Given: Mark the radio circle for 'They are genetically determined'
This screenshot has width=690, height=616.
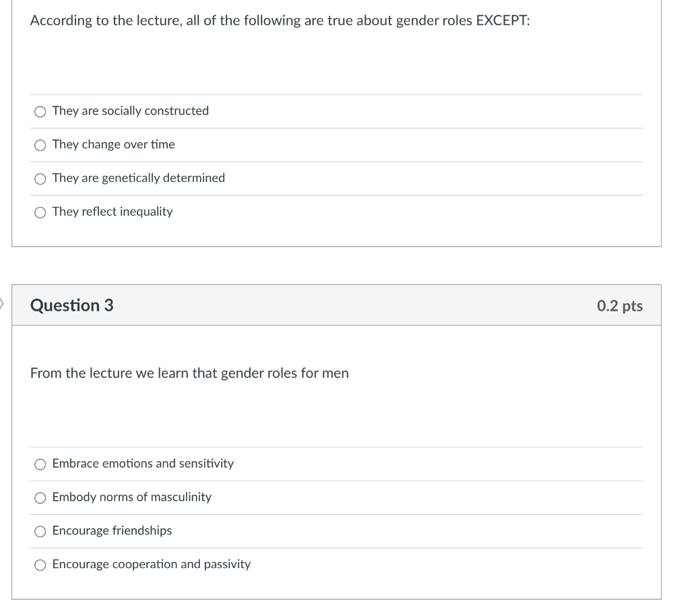Looking at the screenshot, I should click(40, 179).
